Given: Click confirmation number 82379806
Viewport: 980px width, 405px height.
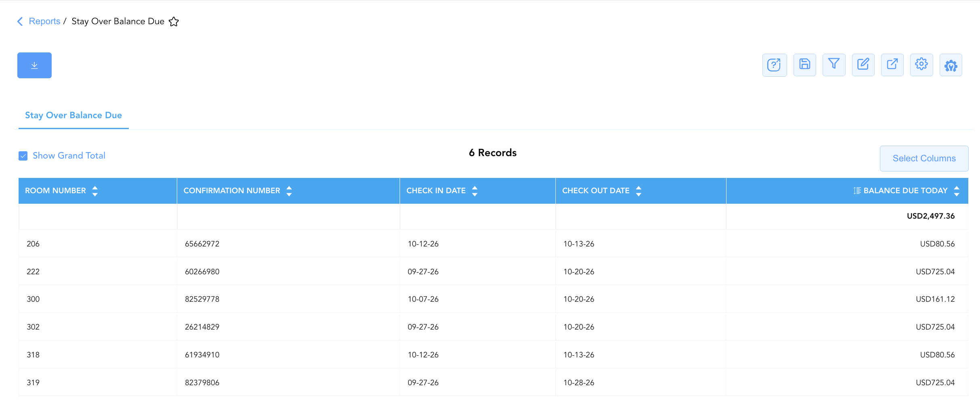Looking at the screenshot, I should tap(202, 383).
